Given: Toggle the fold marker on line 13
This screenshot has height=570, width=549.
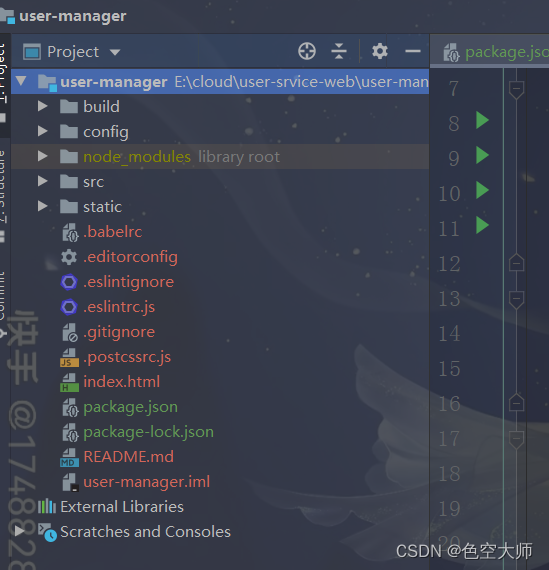Looking at the screenshot, I should pos(516,300).
